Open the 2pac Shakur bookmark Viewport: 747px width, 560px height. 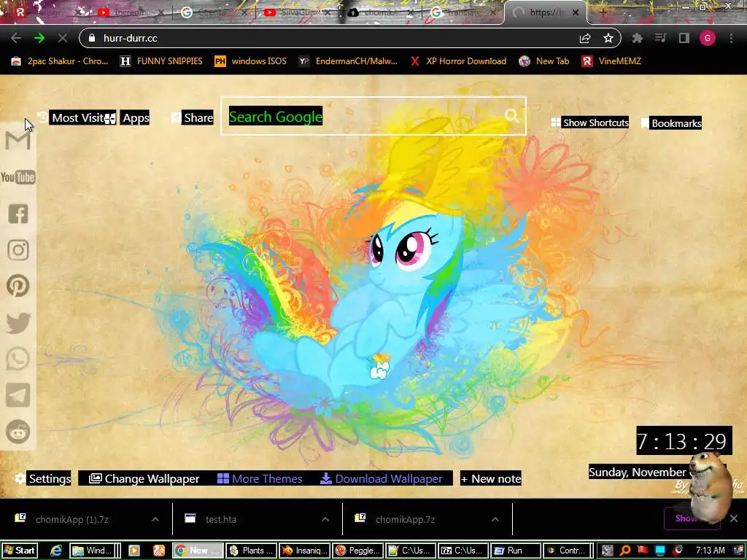60,61
